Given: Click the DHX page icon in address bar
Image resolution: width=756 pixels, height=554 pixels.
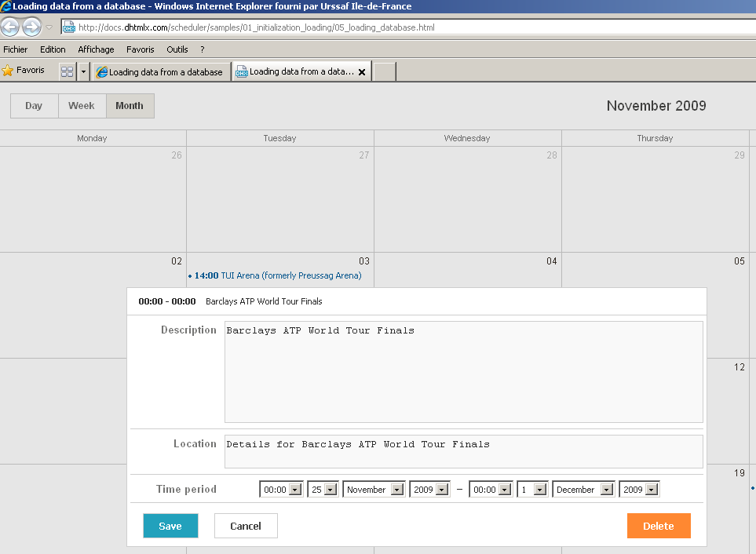Looking at the screenshot, I should [69, 27].
